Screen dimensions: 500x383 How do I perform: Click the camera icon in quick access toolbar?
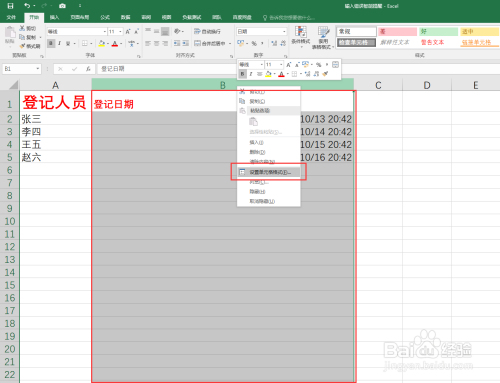(x=62, y=6)
